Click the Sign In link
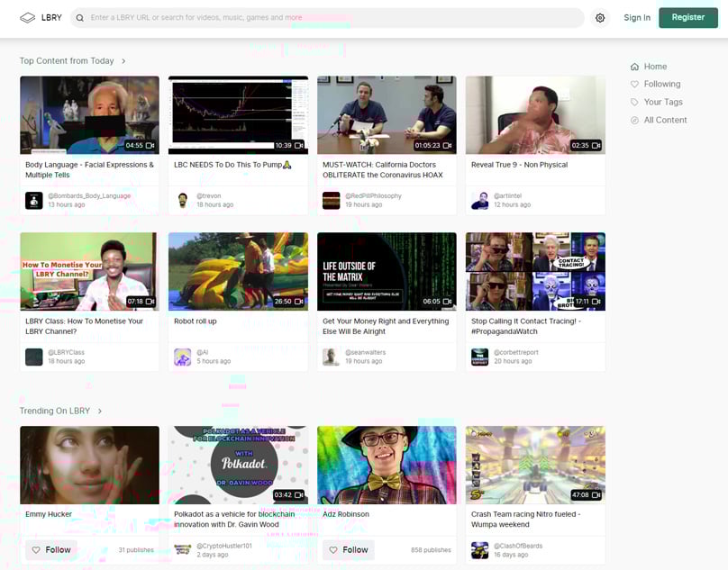728x570 pixels. click(x=637, y=18)
